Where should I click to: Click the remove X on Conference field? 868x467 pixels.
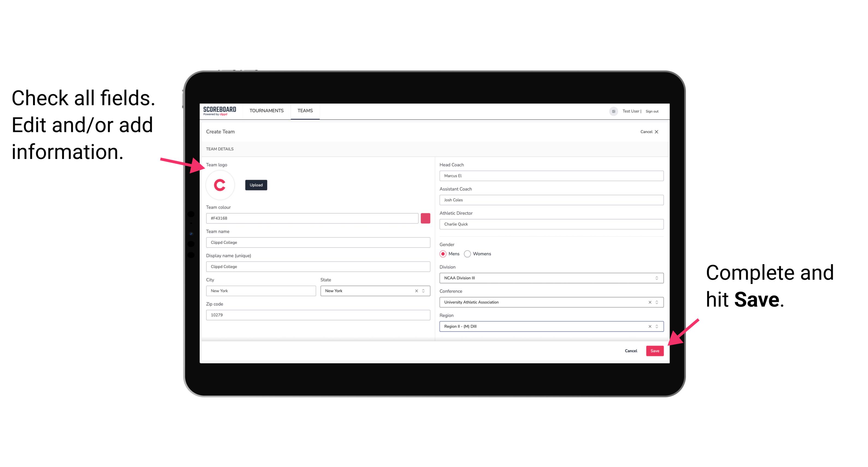click(648, 302)
